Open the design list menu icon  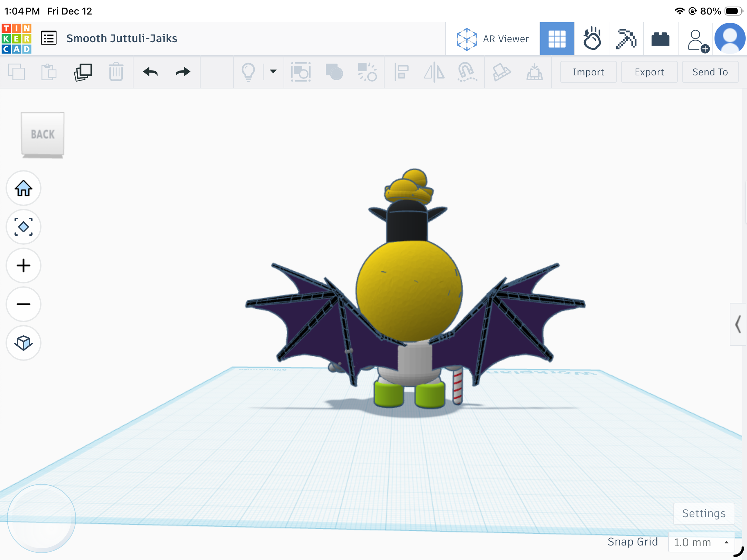[49, 38]
